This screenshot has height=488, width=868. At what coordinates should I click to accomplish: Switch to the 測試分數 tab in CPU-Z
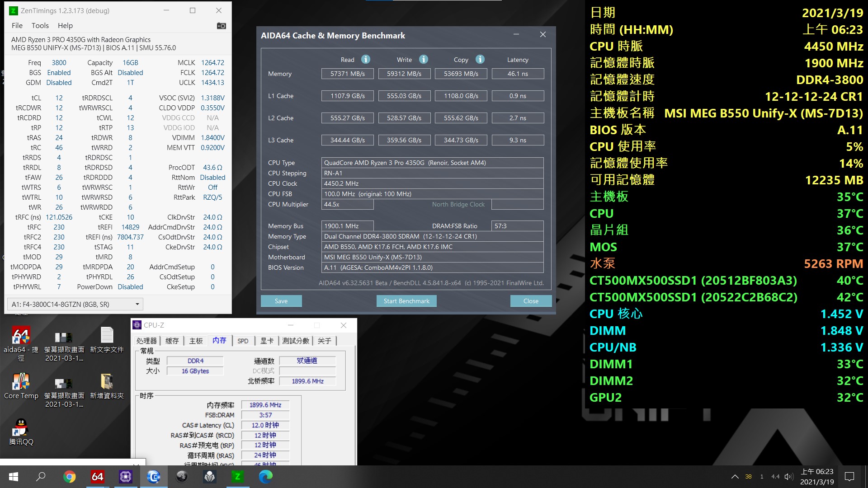(x=296, y=341)
